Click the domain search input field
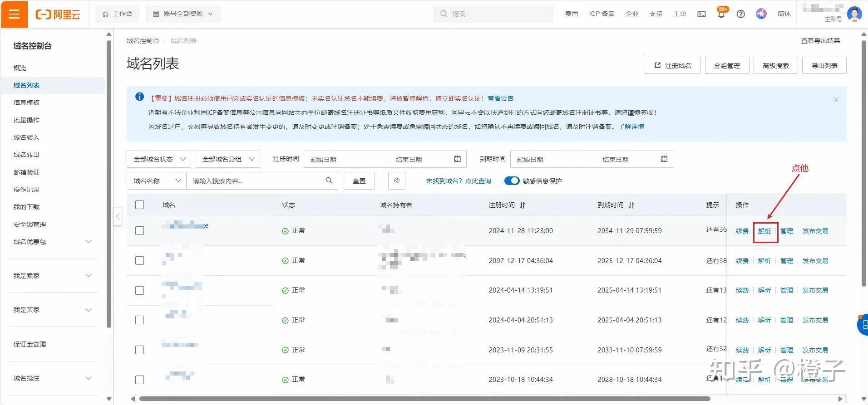The height and width of the screenshot is (405, 868). coord(262,181)
